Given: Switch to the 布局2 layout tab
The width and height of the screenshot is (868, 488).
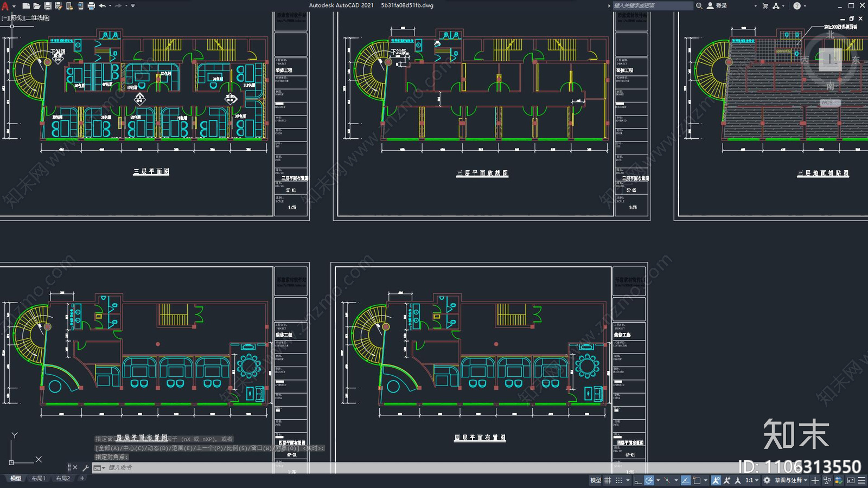Looking at the screenshot, I should [x=63, y=478].
